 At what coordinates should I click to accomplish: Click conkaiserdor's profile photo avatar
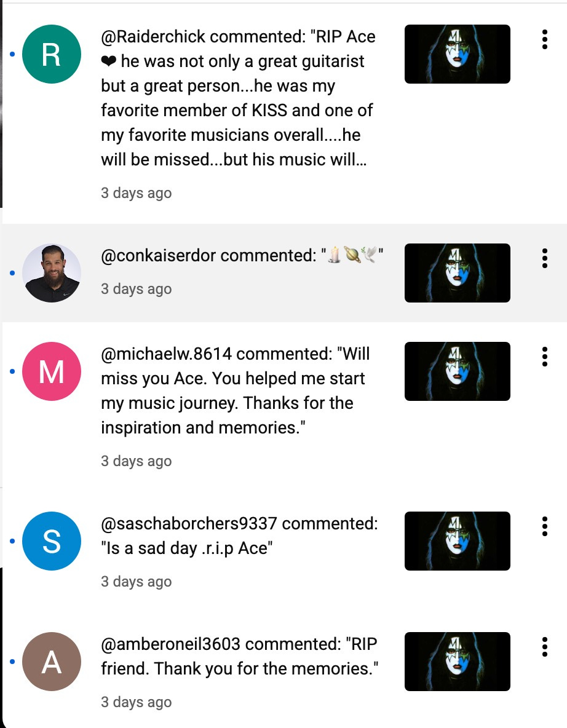pyautogui.click(x=52, y=273)
